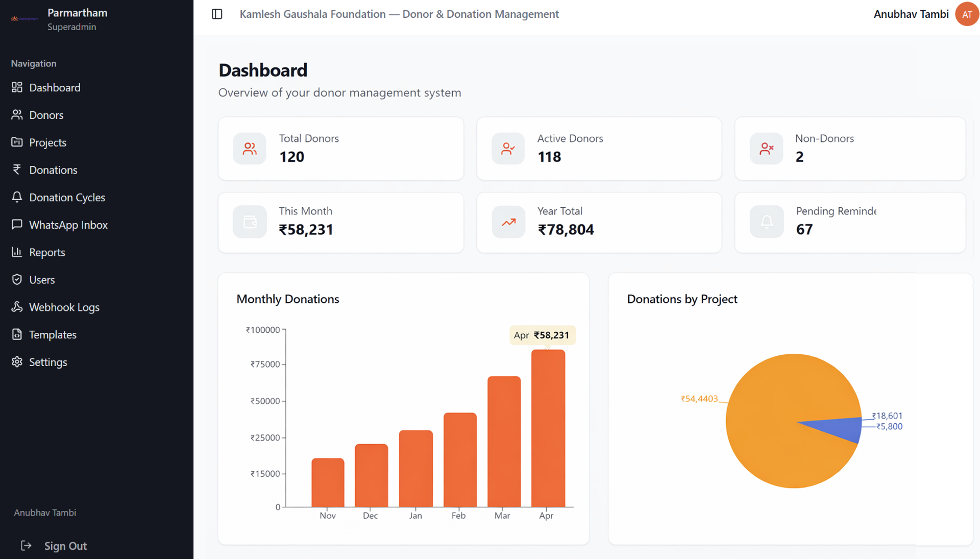
Task: Open the Projects navigation entry
Action: tap(47, 142)
